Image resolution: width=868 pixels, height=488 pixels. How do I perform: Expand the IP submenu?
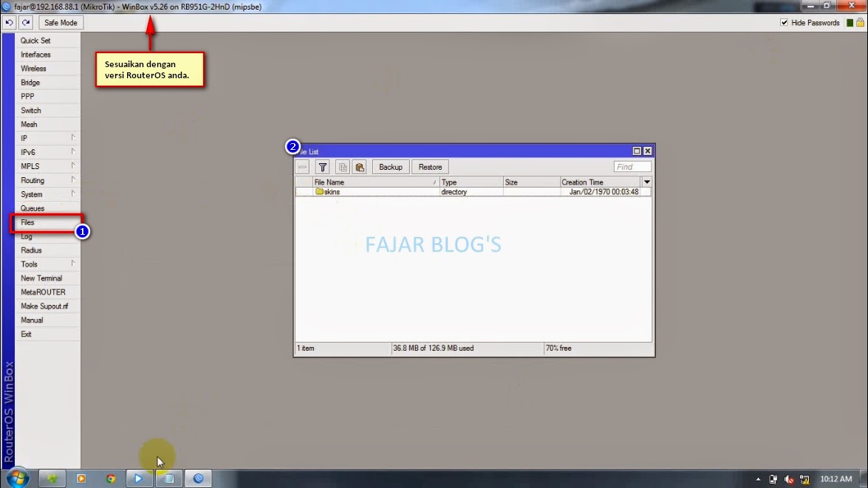pos(47,138)
